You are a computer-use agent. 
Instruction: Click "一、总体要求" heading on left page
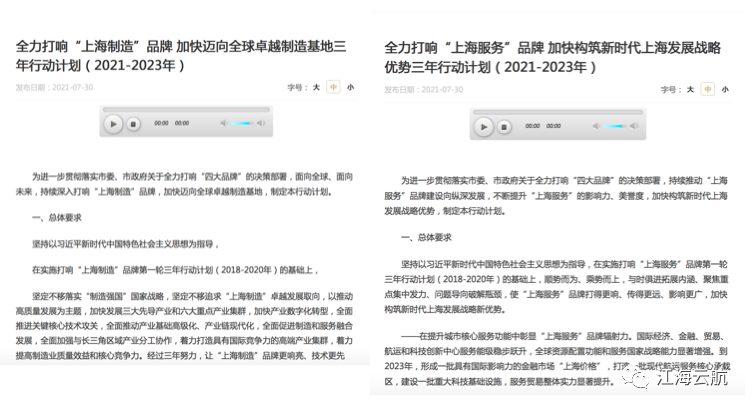pos(57,218)
